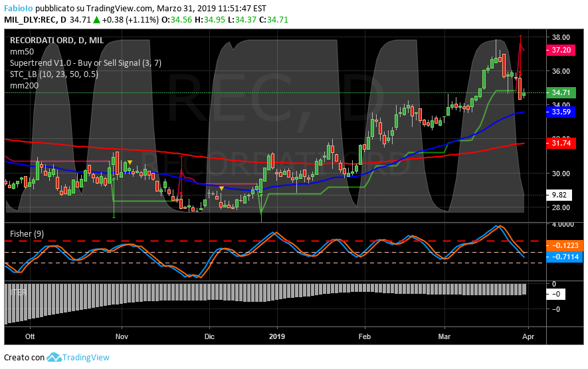Select the Supertrend V1.0 indicator label
This screenshot has height=369, width=588.
pyautogui.click(x=86, y=62)
